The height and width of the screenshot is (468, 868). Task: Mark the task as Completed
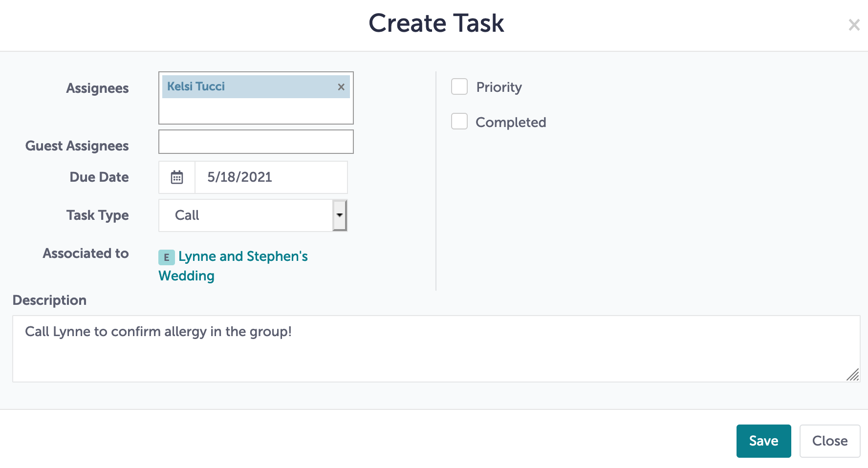459,121
